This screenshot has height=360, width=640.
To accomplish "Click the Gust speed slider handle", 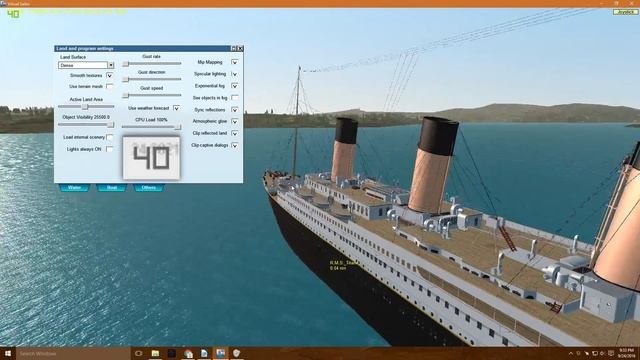I will click(126, 96).
